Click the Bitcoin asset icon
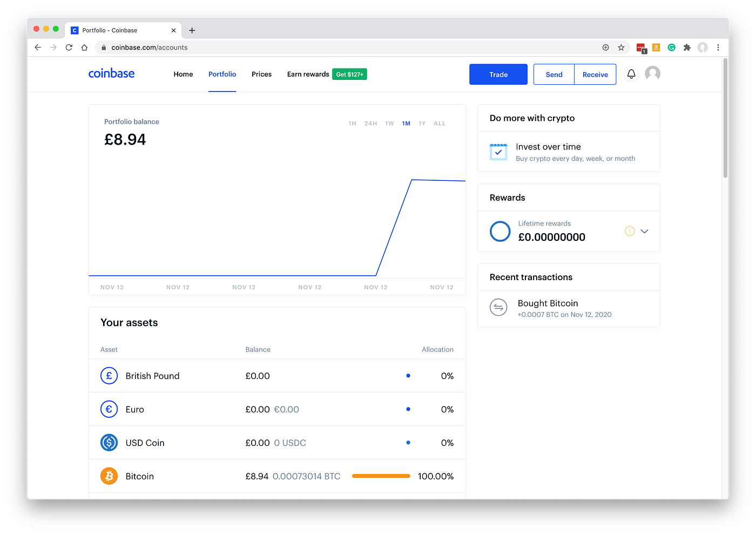Screen dimensions: 756x535 click(109, 476)
